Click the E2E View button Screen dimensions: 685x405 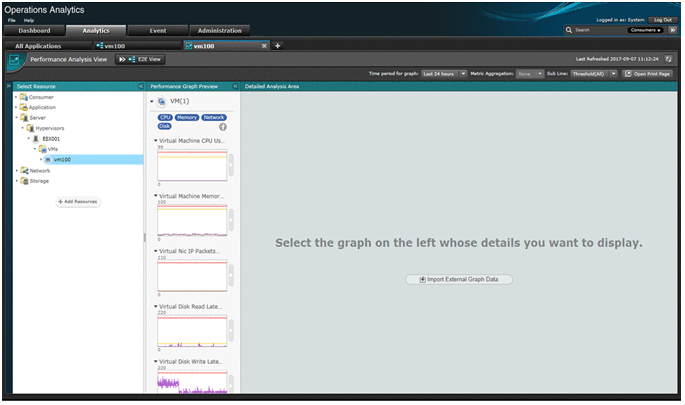[140, 59]
